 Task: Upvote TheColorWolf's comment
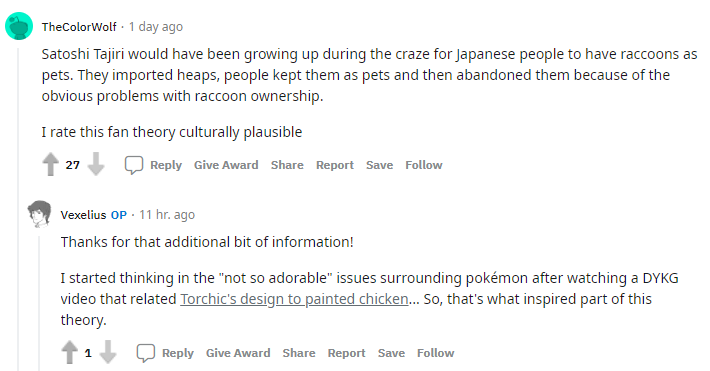coord(51,164)
